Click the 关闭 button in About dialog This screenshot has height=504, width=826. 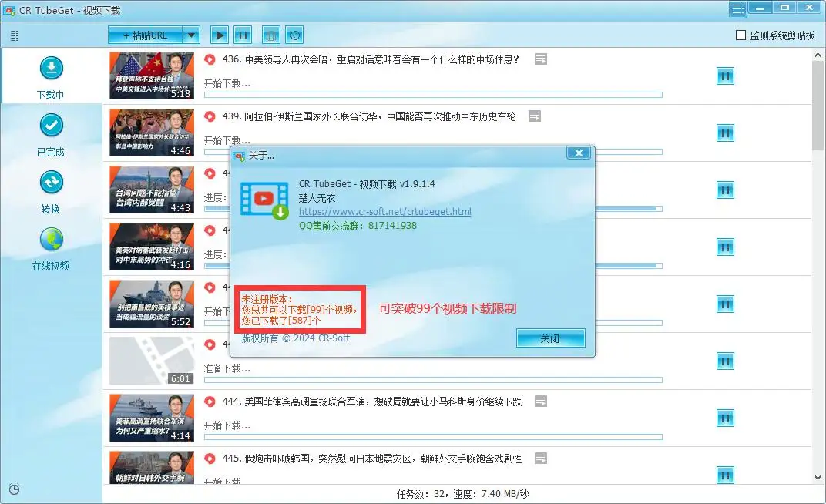550,338
